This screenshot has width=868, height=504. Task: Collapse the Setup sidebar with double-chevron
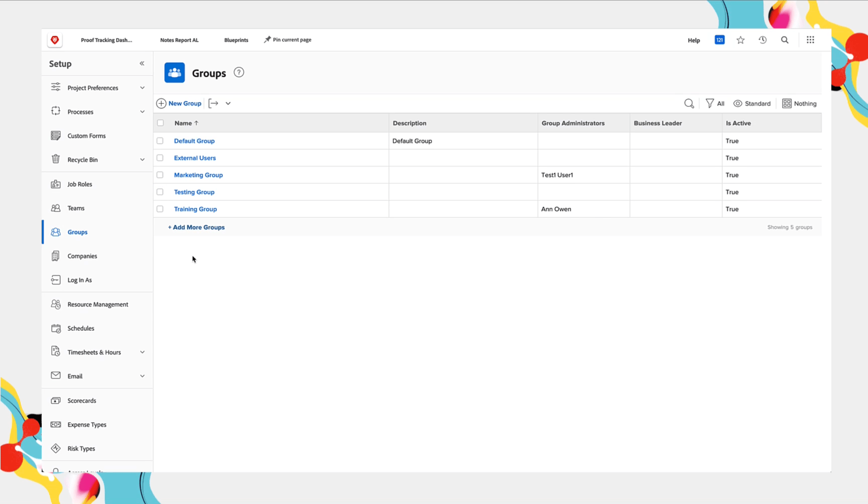pos(142,63)
